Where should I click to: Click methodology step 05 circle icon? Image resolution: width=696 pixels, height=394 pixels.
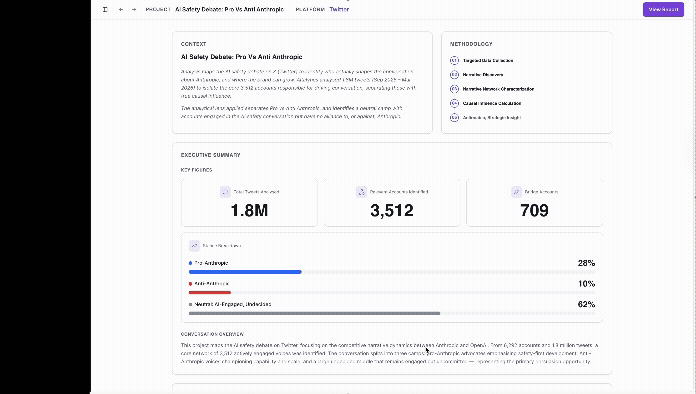click(x=454, y=117)
